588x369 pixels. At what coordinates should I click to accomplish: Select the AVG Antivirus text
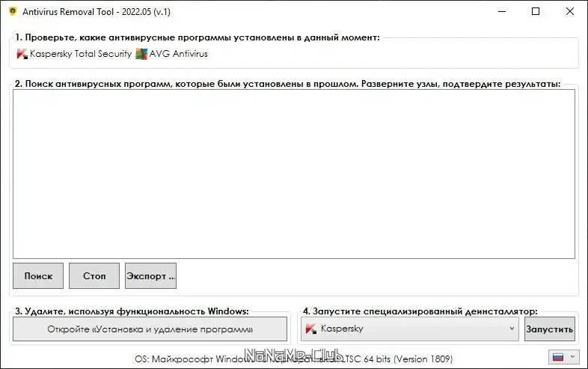point(179,54)
